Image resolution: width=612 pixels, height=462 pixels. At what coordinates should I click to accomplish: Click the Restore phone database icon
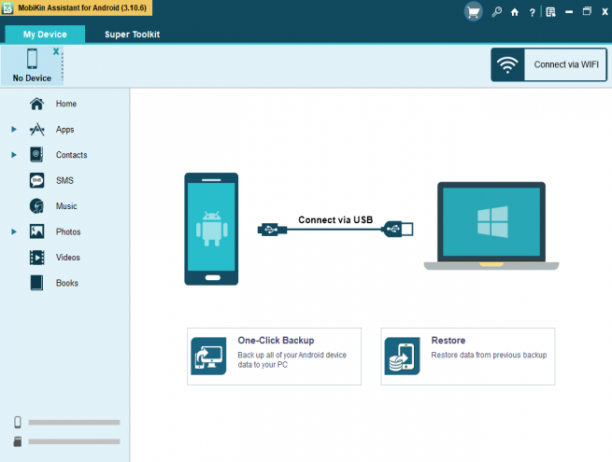pyautogui.click(x=402, y=356)
